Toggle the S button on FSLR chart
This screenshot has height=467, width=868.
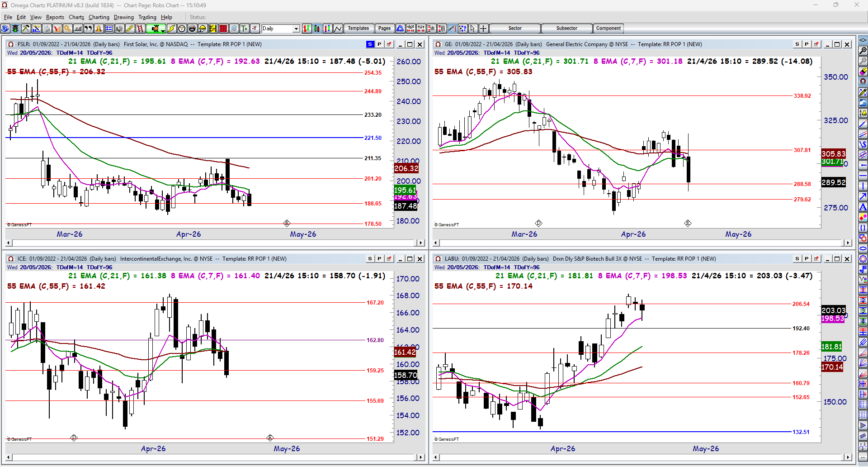370,44
